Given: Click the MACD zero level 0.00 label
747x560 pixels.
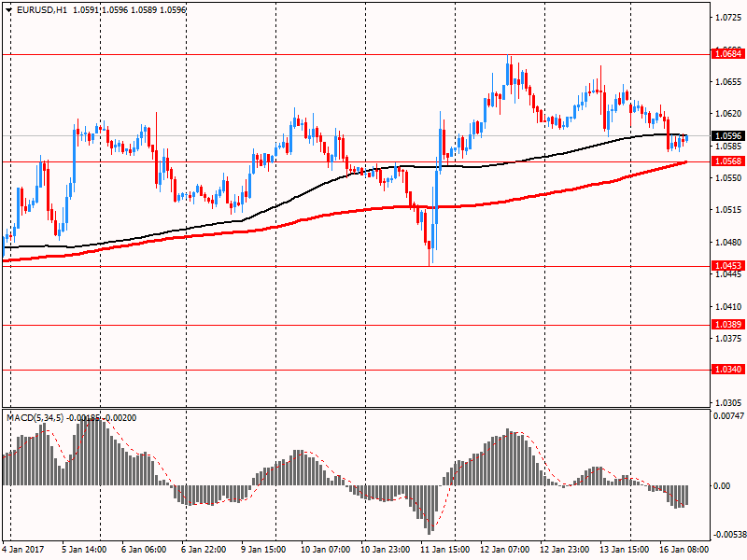Looking at the screenshot, I should [x=724, y=485].
